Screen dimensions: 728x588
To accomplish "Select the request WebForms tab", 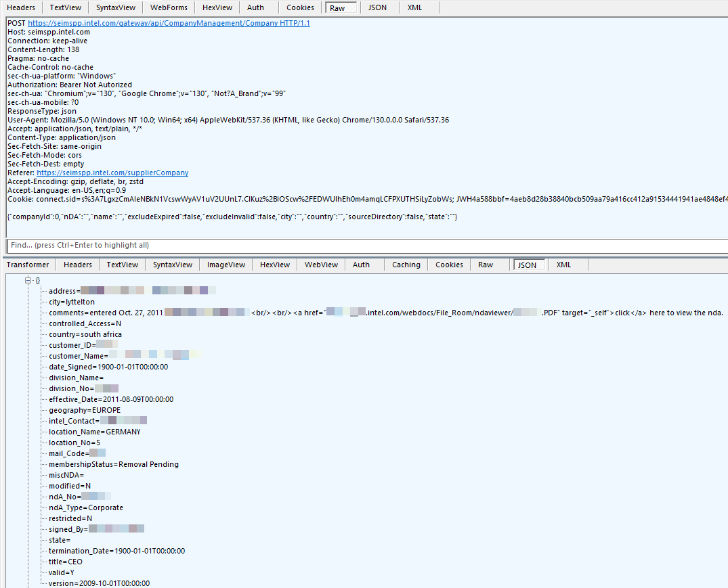I will [x=169, y=7].
